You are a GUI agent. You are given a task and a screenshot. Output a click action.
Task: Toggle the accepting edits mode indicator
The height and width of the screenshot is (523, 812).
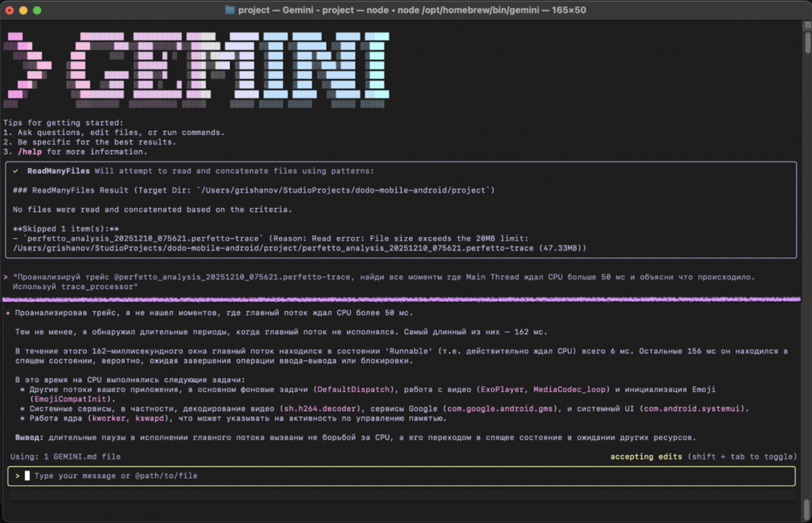click(645, 457)
